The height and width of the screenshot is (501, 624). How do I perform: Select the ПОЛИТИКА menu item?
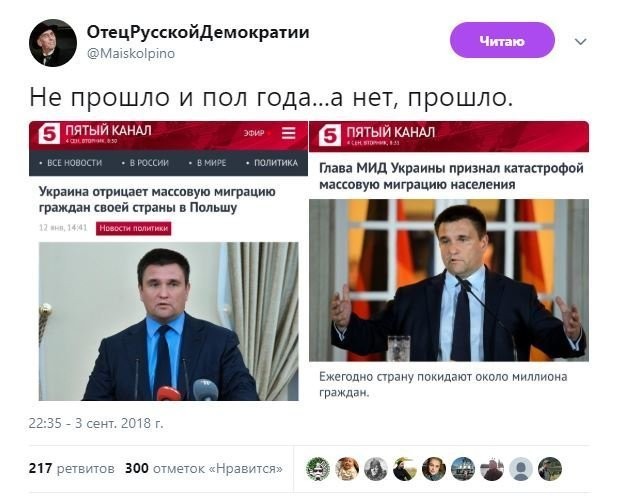[272, 163]
